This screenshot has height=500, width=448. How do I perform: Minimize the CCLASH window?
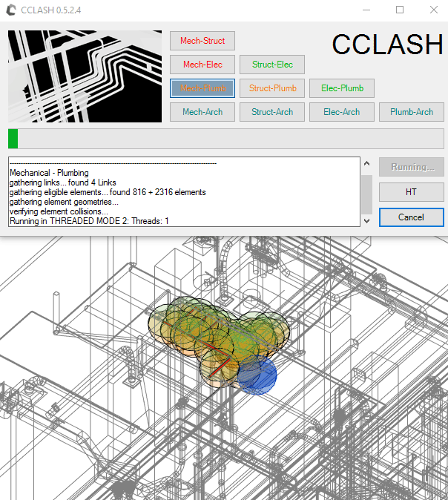click(366, 10)
